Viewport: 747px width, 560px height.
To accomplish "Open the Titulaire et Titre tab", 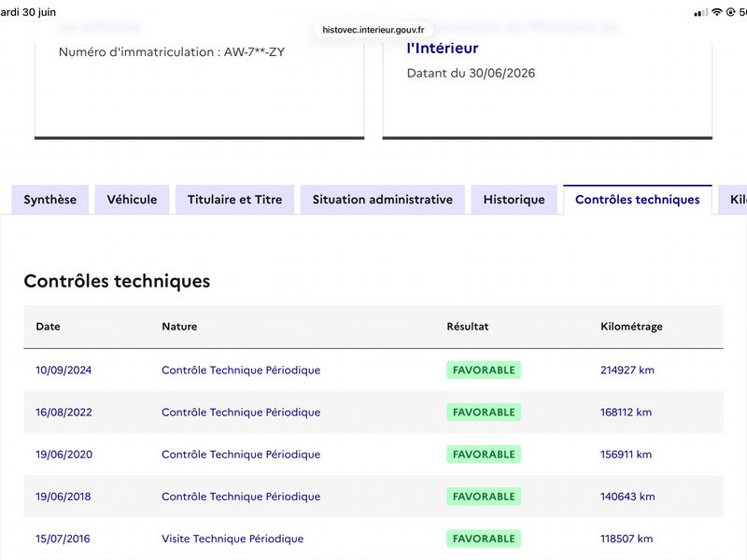I will pos(235,200).
